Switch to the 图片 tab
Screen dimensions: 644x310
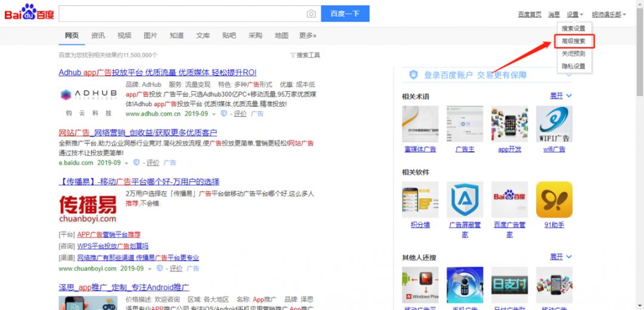coord(150,36)
